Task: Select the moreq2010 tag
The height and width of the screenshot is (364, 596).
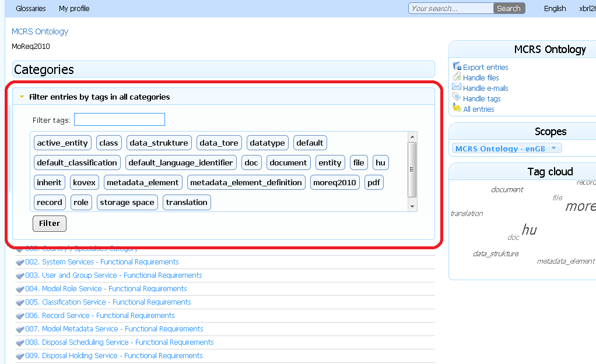Action: coord(335,182)
